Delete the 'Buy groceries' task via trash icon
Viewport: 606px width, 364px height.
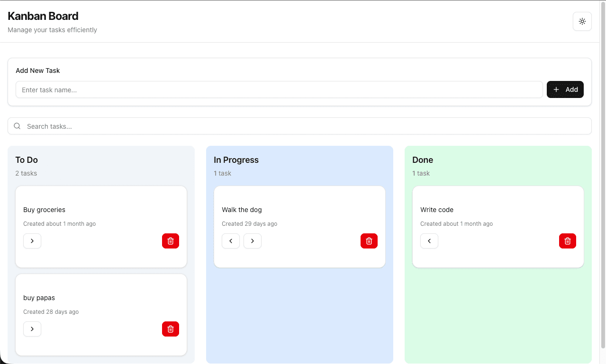pos(170,241)
